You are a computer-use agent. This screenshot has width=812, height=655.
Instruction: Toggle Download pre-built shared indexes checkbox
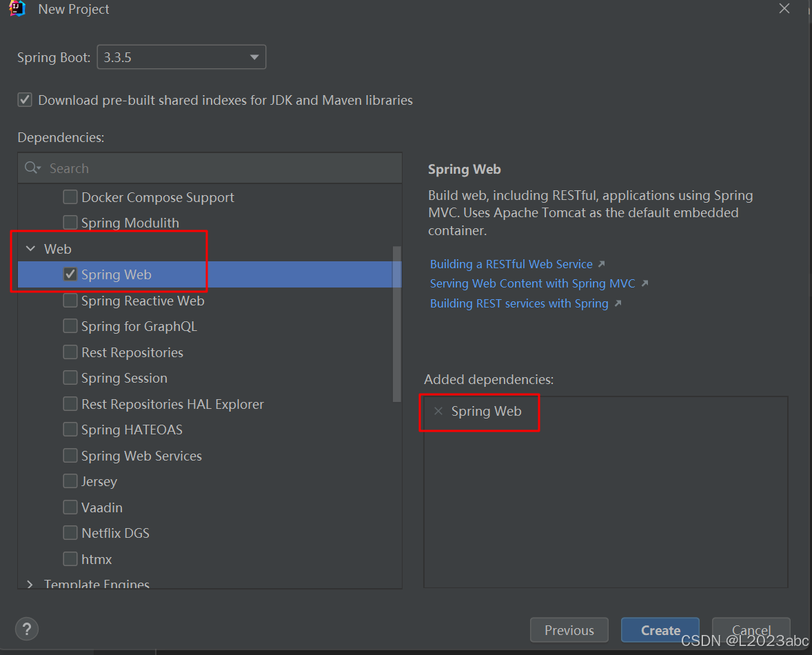[25, 100]
